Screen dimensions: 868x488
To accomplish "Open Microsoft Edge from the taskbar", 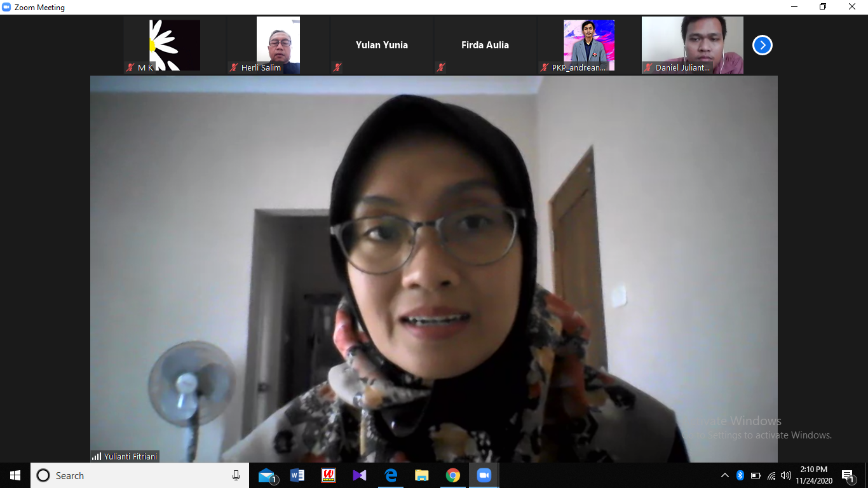I will 391,475.
